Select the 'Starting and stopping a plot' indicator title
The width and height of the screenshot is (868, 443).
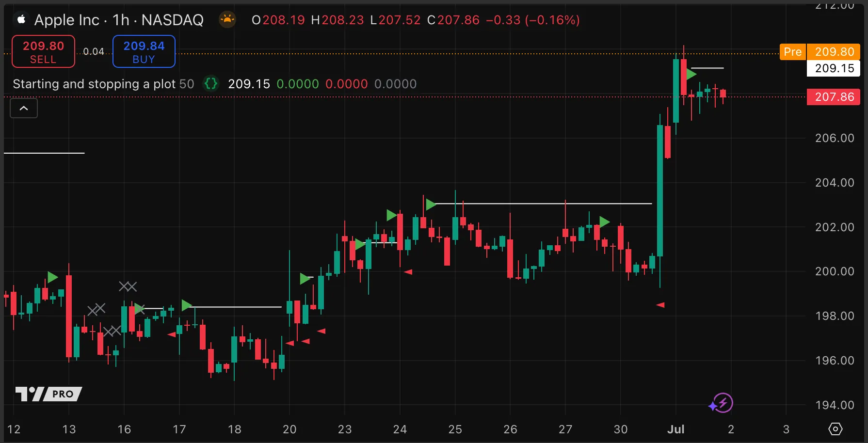94,84
